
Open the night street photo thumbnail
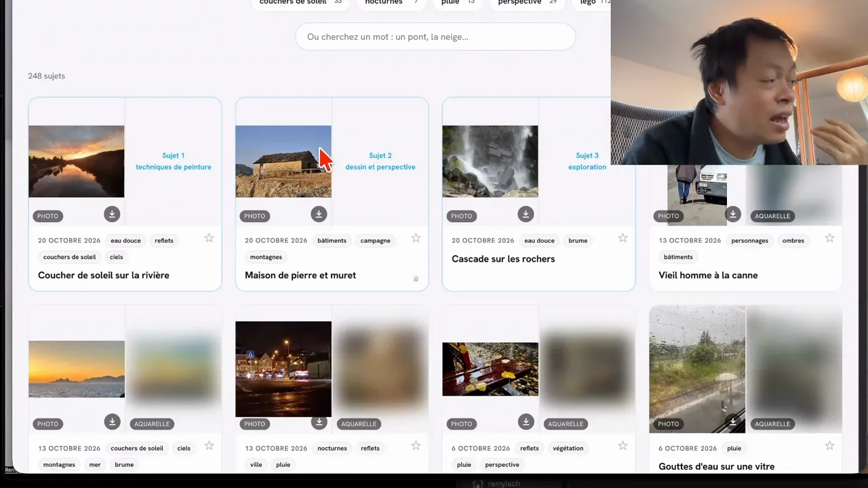click(283, 369)
